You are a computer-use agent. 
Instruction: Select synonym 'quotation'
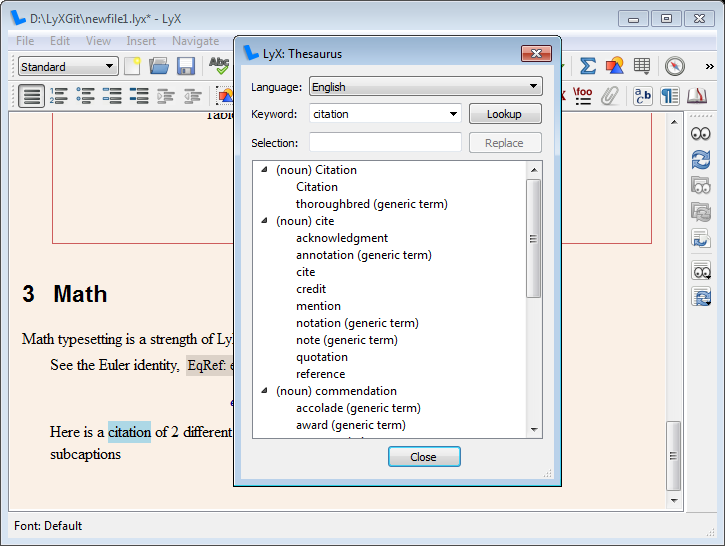click(322, 357)
